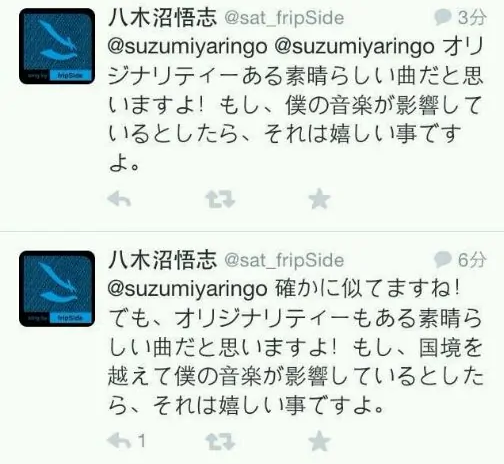Viewport: 504px width, 464px height.
Task: Open 八木沼悟志 profile name in first tweet
Action: (x=163, y=17)
